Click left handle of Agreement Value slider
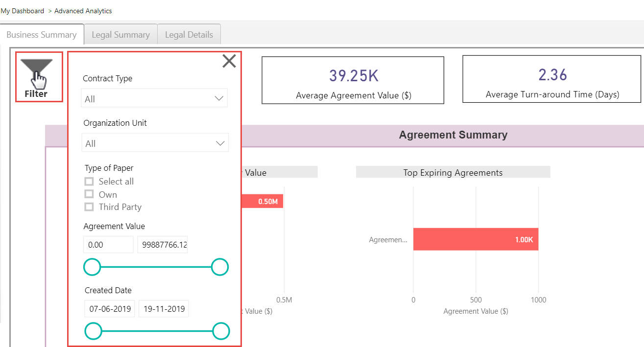 coord(92,267)
